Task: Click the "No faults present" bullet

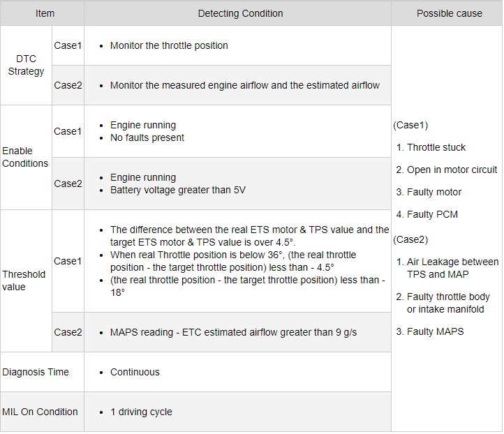Action: pyautogui.click(x=147, y=137)
